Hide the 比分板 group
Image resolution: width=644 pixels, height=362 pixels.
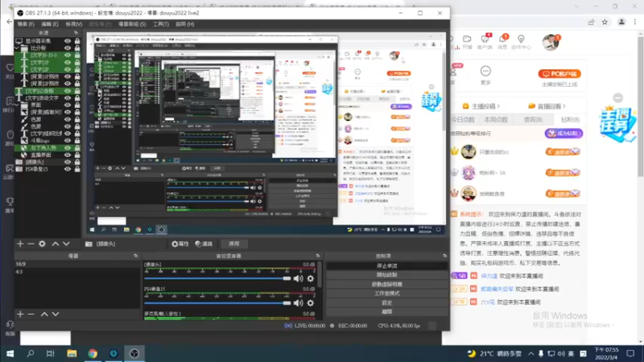(68, 48)
